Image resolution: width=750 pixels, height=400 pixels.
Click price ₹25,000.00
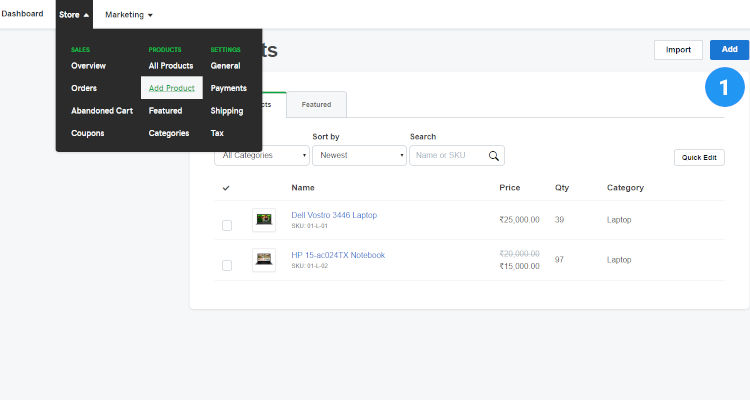pyautogui.click(x=519, y=220)
